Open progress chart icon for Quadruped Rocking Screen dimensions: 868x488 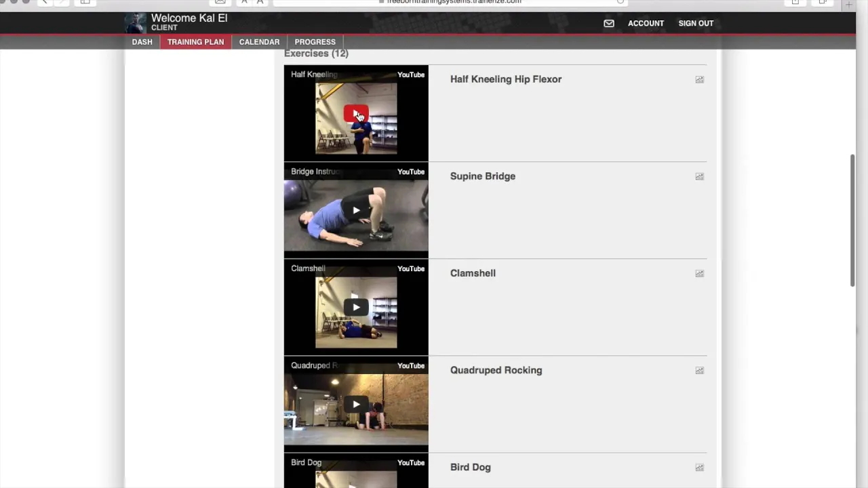click(699, 370)
